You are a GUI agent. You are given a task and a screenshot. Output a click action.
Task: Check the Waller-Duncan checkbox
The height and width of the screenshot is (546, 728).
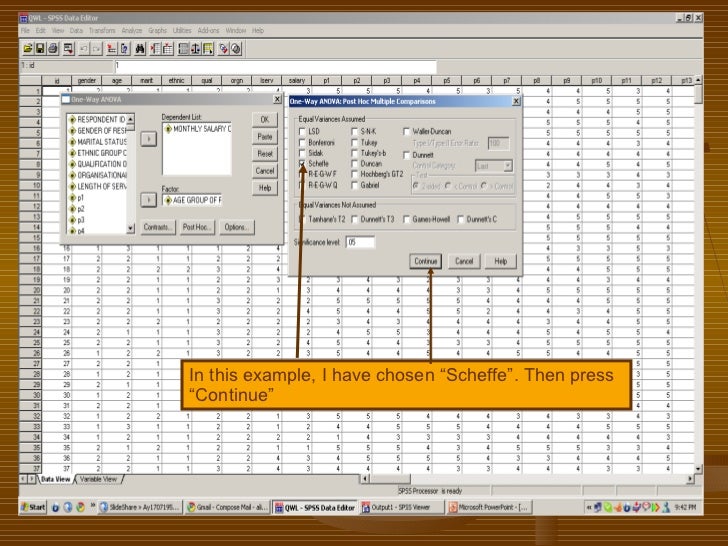coord(406,131)
